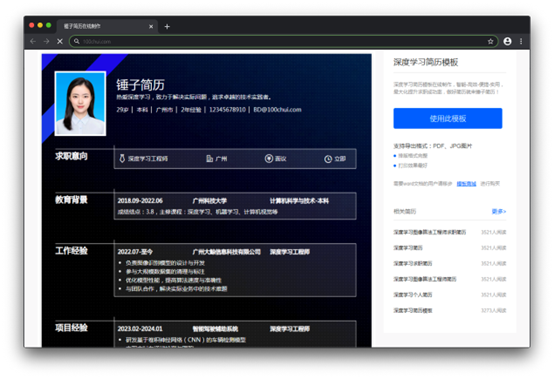Image resolution: width=554 pixels, height=379 pixels.
Task: Select the 锤子简历在线制作 browser tab
Action: click(x=107, y=26)
